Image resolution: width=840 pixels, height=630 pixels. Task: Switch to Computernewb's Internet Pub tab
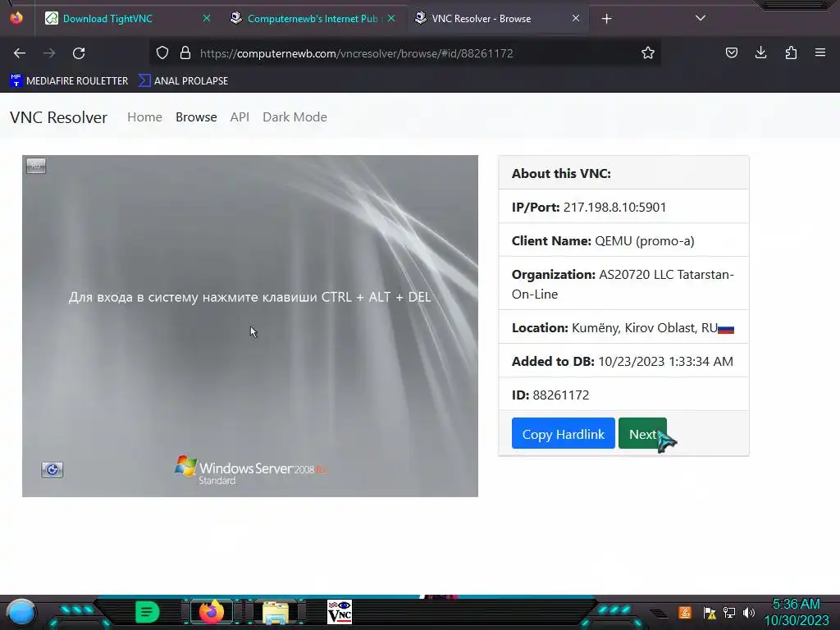pyautogui.click(x=313, y=19)
